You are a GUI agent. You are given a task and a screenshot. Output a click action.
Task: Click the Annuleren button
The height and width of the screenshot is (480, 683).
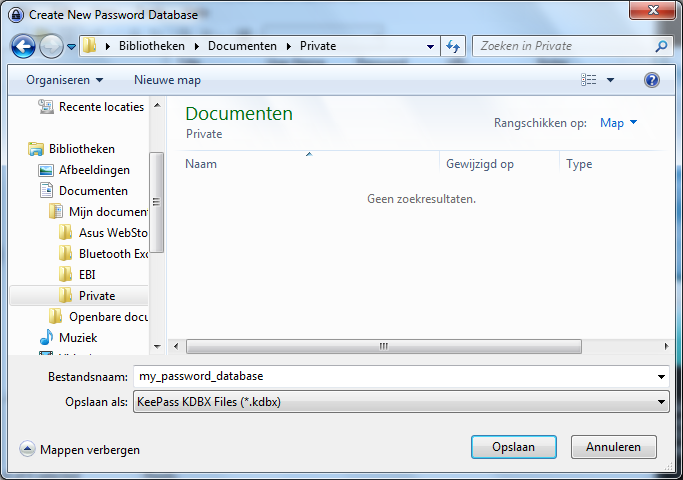613,447
